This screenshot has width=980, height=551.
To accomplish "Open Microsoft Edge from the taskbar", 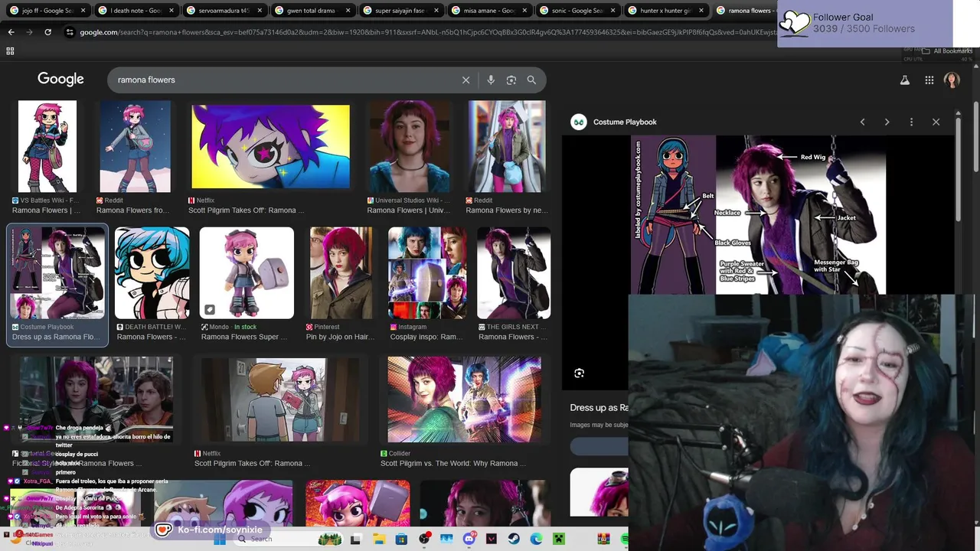I will (537, 539).
